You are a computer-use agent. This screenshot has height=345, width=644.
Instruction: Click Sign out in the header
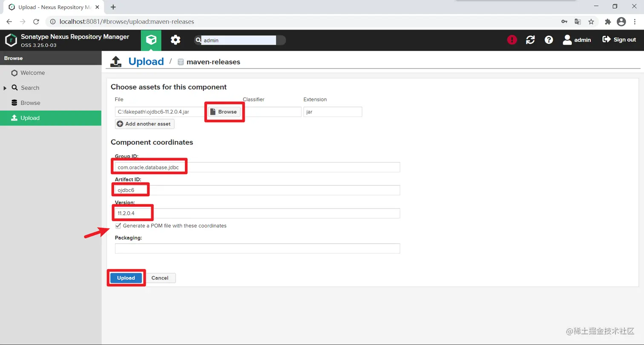coord(619,40)
